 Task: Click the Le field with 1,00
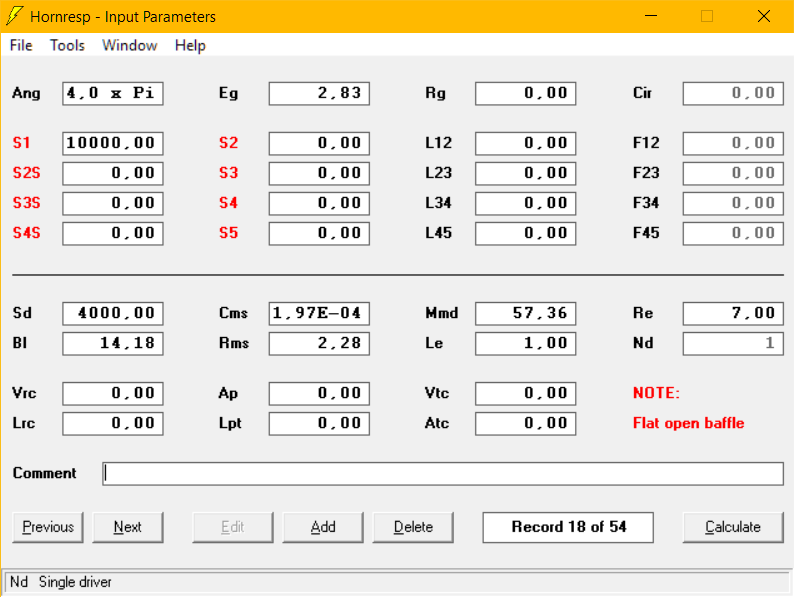[526, 343]
